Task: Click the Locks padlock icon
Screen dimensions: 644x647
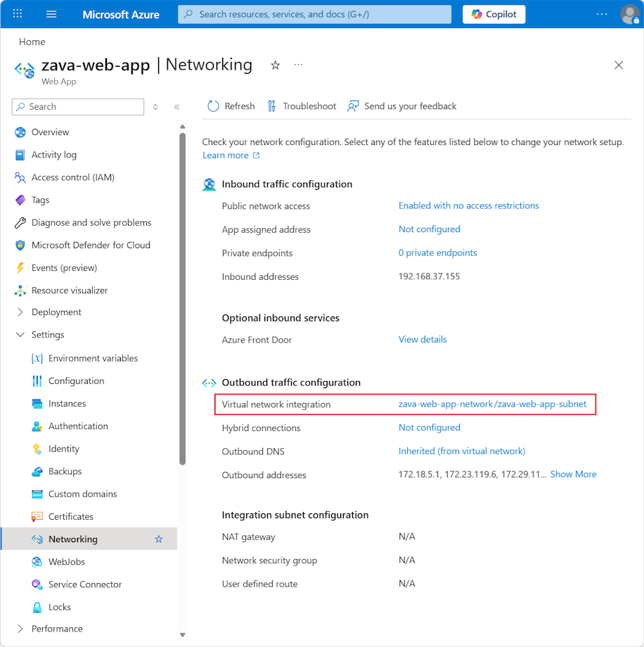Action: pyautogui.click(x=37, y=607)
